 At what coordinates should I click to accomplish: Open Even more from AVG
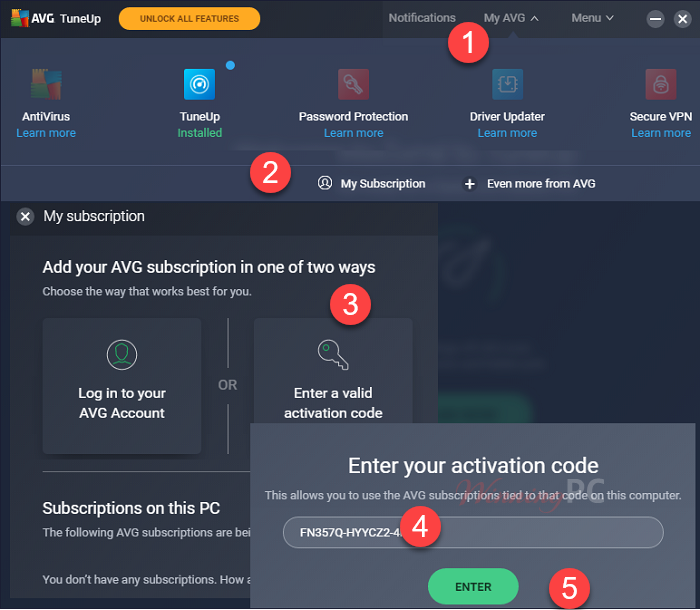tap(529, 184)
